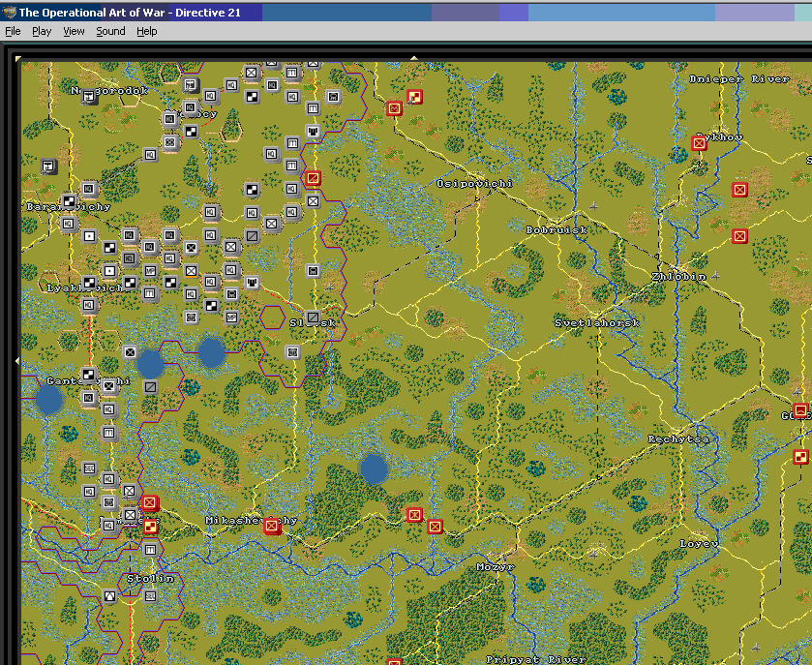Image resolution: width=812 pixels, height=665 pixels.
Task: Select the upper red infantry unit east of Bobruisk
Action: point(739,190)
